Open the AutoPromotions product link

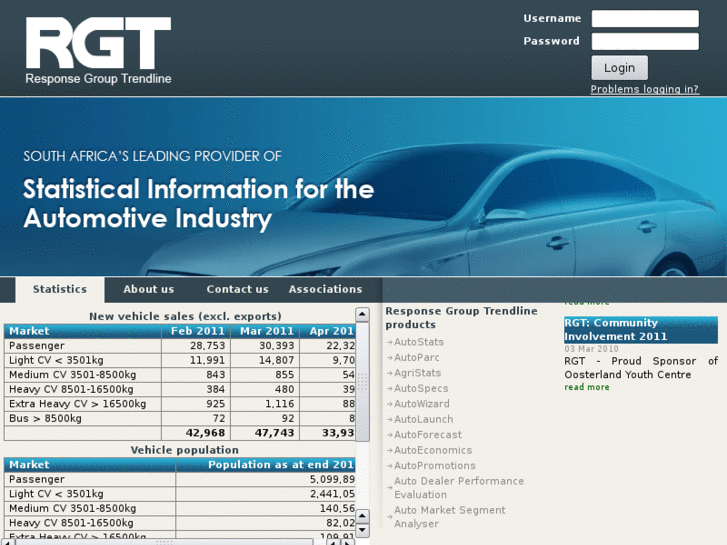click(434, 466)
